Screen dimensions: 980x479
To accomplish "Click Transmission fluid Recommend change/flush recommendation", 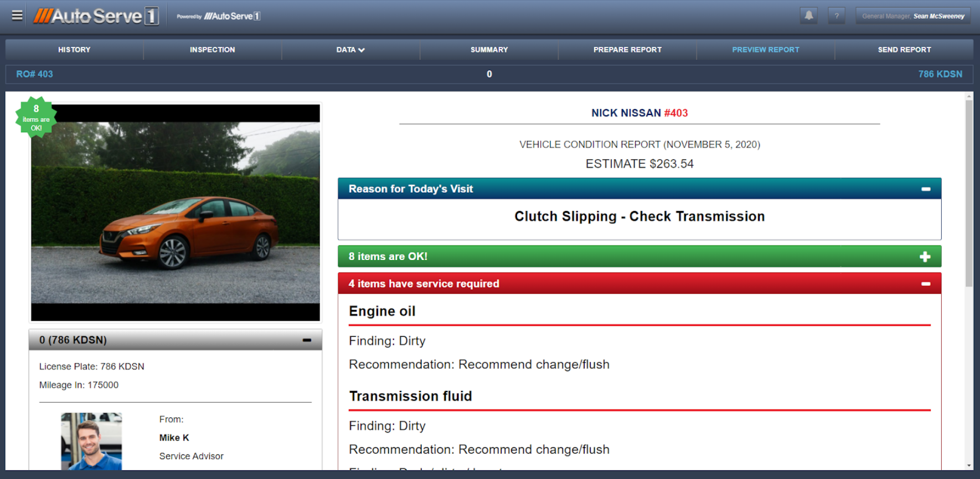I will (x=479, y=450).
